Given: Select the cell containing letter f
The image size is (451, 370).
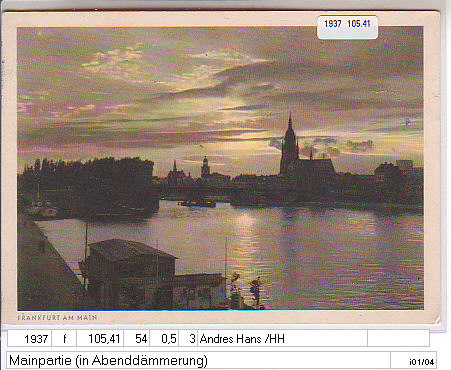Looking at the screenshot, I should point(64,339).
